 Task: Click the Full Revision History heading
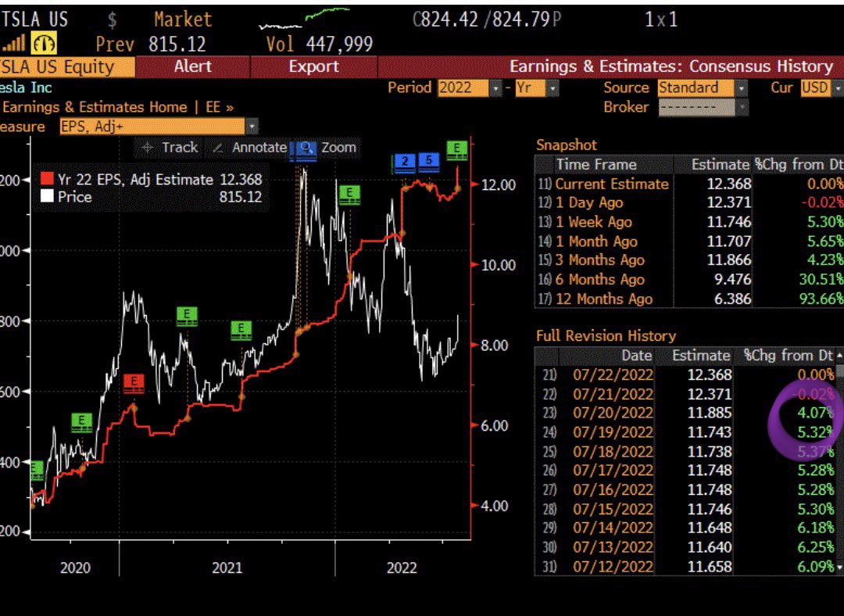click(606, 336)
